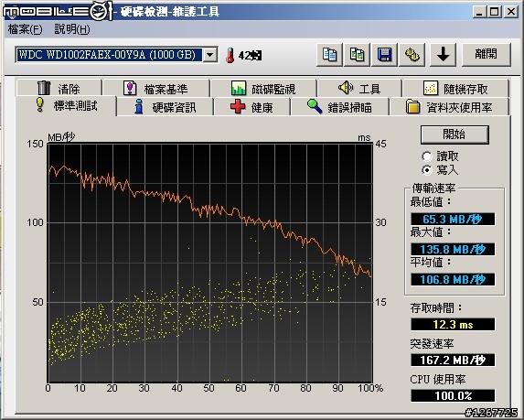Click the 12.3 ms access time value
The height and width of the screenshot is (420, 524).
pyautogui.click(x=453, y=324)
